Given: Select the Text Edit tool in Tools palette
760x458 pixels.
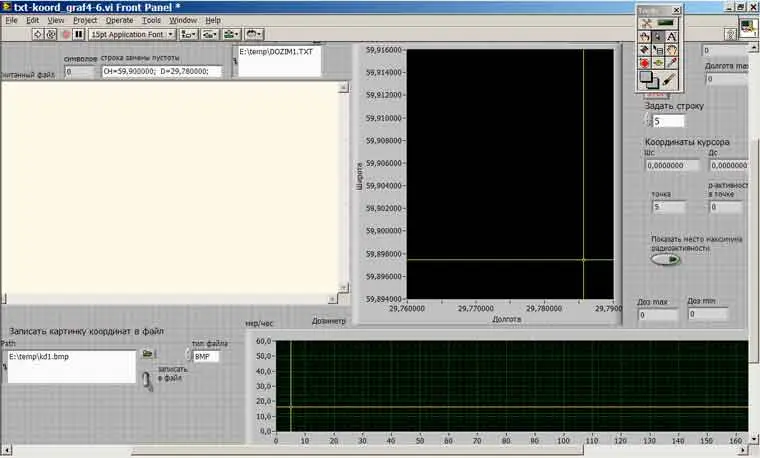Looking at the screenshot, I should coord(673,36).
